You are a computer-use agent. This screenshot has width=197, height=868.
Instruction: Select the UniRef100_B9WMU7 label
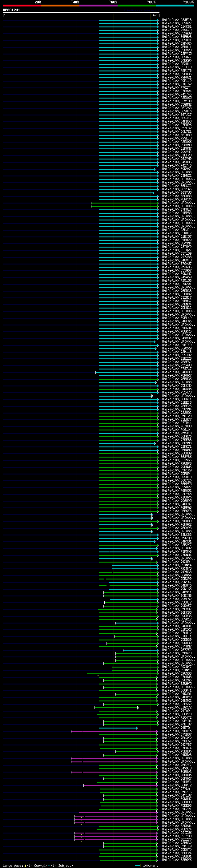pyautogui.click(x=177, y=799)
